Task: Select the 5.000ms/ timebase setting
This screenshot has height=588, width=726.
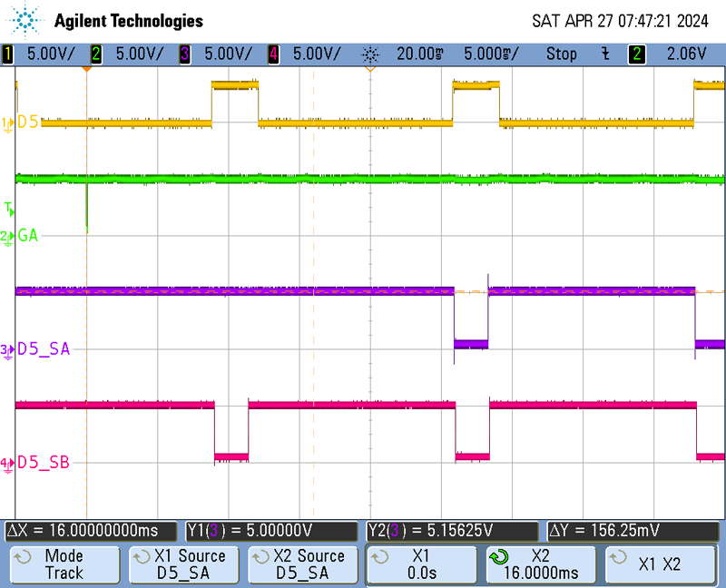Action: [489, 54]
